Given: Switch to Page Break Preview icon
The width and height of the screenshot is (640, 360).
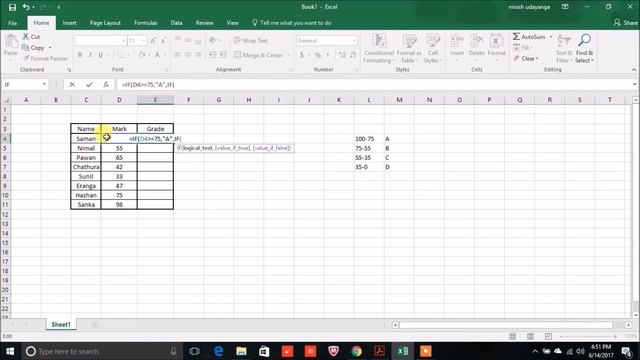Looking at the screenshot, I should coord(548,336).
